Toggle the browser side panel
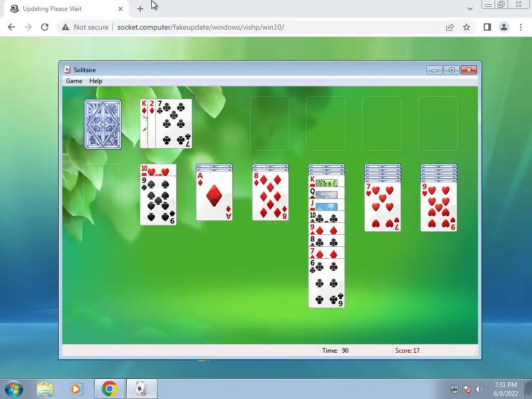 [487, 27]
